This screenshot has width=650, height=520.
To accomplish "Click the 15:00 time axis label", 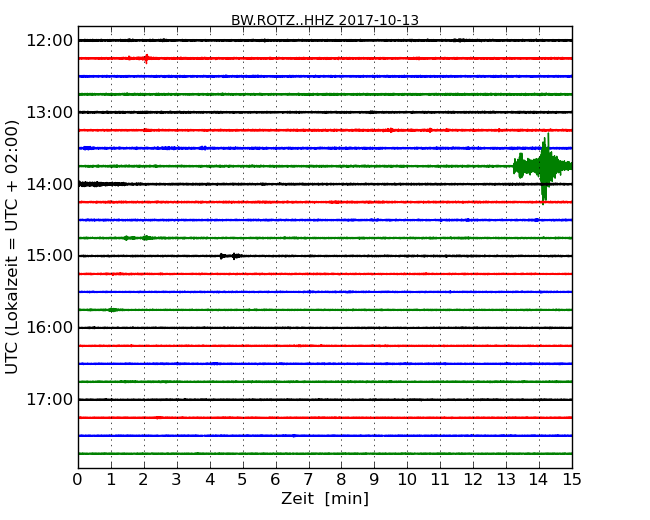I will pos(49,256).
